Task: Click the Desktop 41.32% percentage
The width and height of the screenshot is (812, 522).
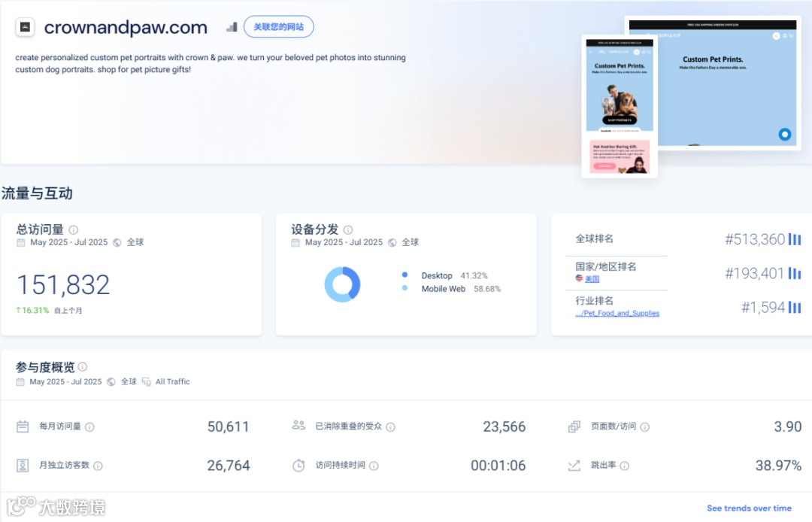Action: point(474,275)
